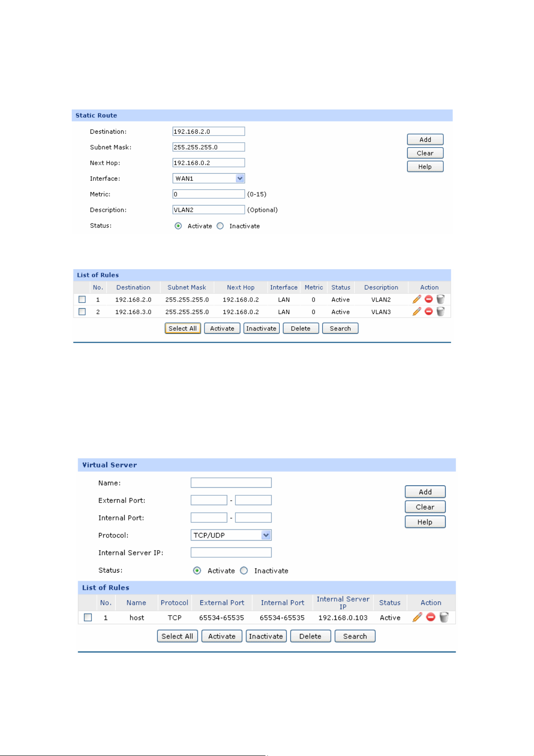Check the box for route 192.168.2.0
534x756 pixels.
tap(82, 299)
